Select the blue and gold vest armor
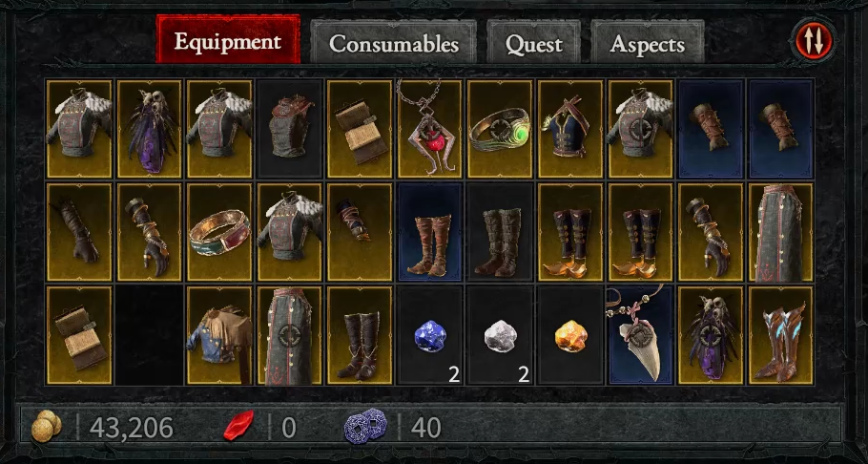868x464 pixels. 570,129
